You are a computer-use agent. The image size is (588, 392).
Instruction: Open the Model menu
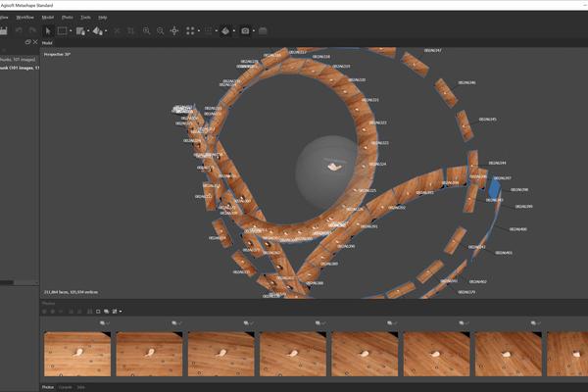(x=48, y=18)
